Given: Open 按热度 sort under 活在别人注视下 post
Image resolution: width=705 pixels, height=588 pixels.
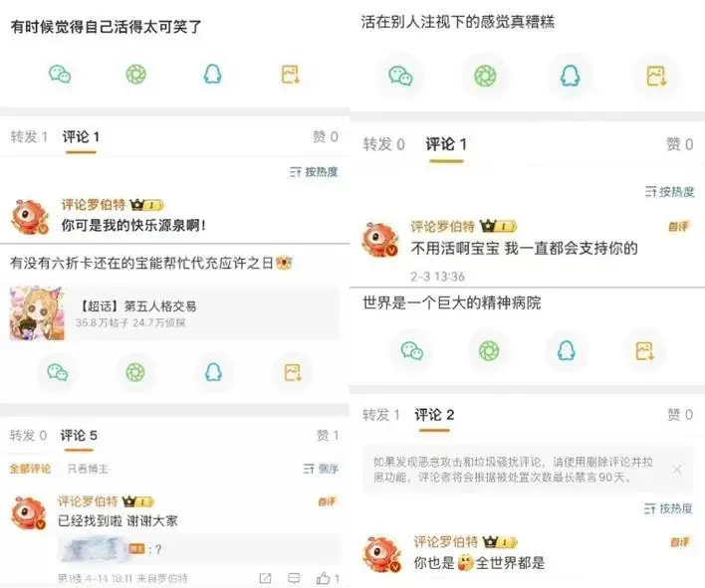Looking at the screenshot, I should click(x=669, y=192).
